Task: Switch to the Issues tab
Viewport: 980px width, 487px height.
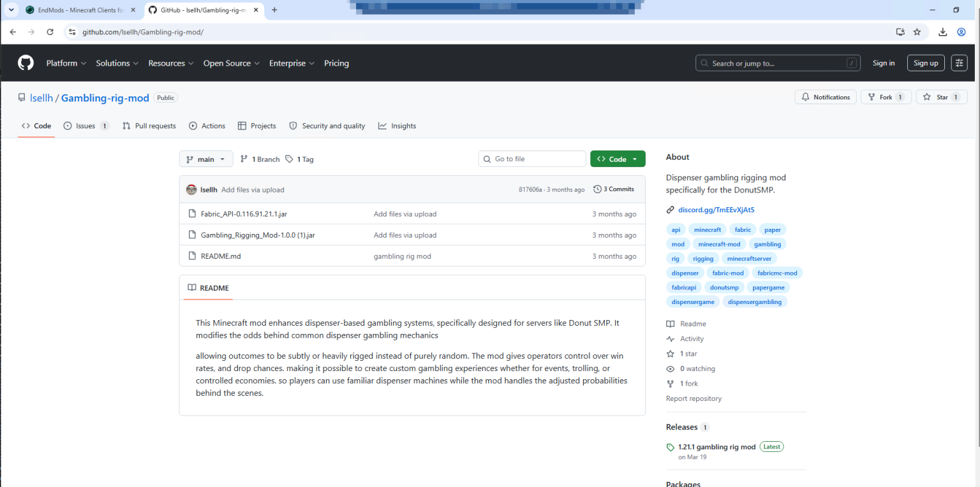Action: pos(86,126)
